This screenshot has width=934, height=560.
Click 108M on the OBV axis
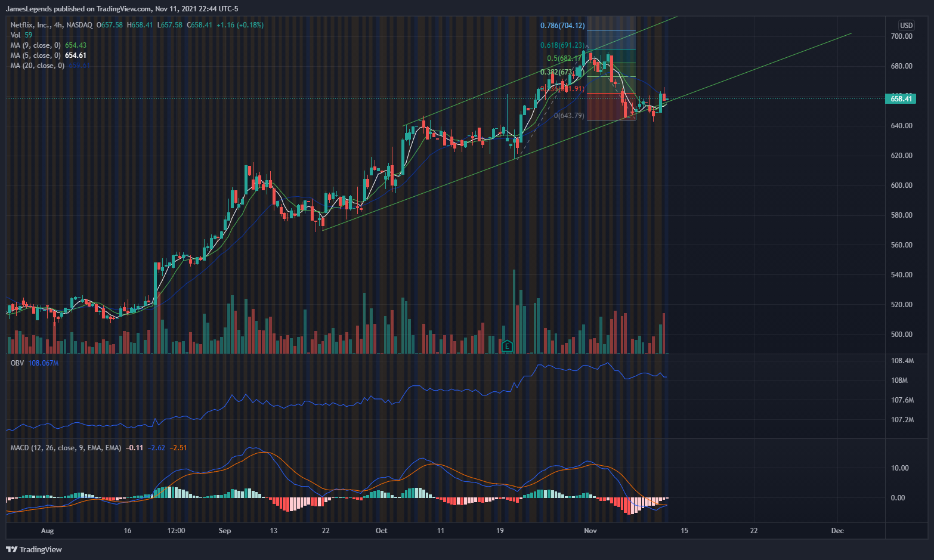pos(899,380)
